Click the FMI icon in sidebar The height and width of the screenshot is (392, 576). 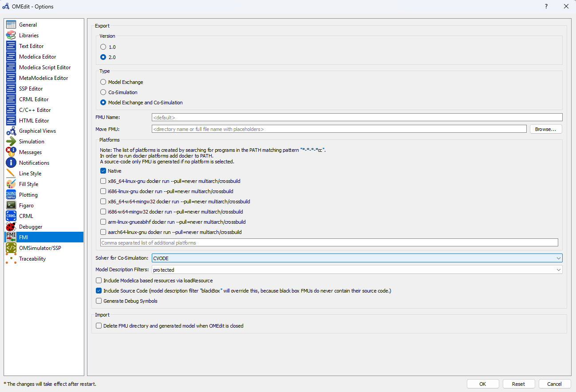[11, 238]
